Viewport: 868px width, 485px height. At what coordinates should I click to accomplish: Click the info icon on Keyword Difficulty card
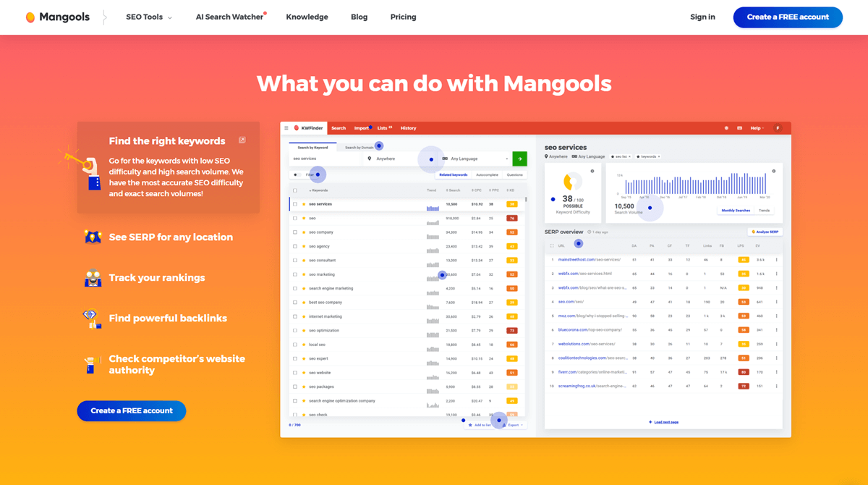[592, 171]
